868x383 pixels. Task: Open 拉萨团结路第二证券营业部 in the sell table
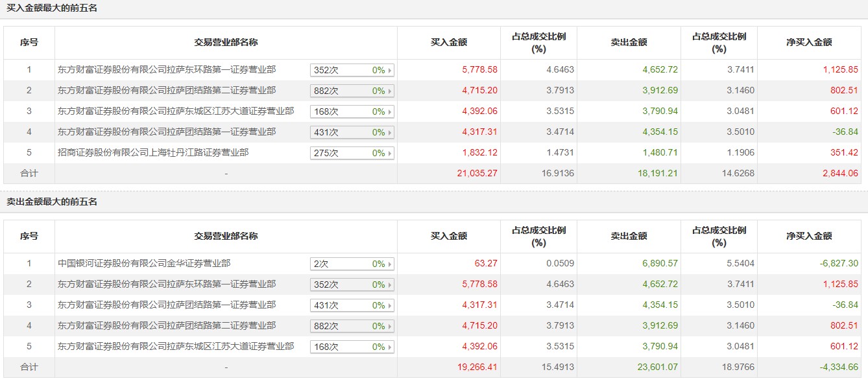pyautogui.click(x=167, y=326)
